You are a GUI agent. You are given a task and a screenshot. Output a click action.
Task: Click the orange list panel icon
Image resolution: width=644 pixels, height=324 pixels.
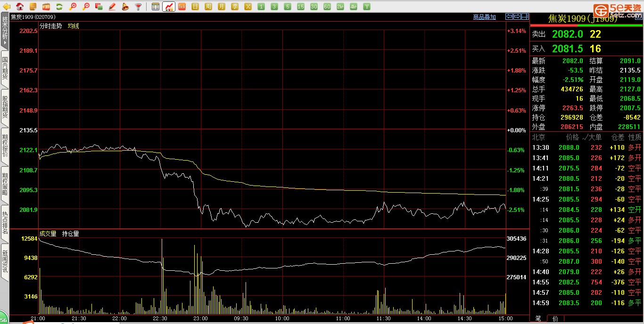click(x=33, y=7)
